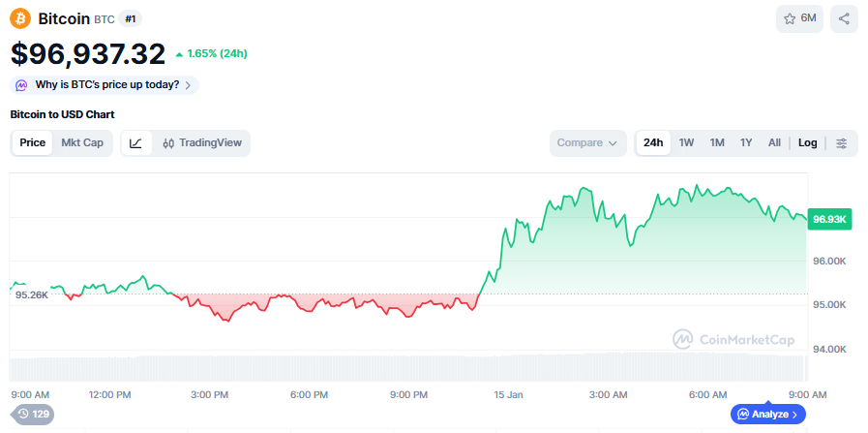Click the share icon button
This screenshot has width=868, height=433.
[x=844, y=18]
